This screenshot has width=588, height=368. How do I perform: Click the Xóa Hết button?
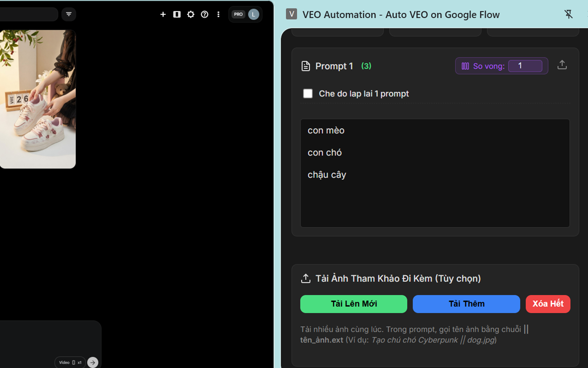[x=548, y=304]
